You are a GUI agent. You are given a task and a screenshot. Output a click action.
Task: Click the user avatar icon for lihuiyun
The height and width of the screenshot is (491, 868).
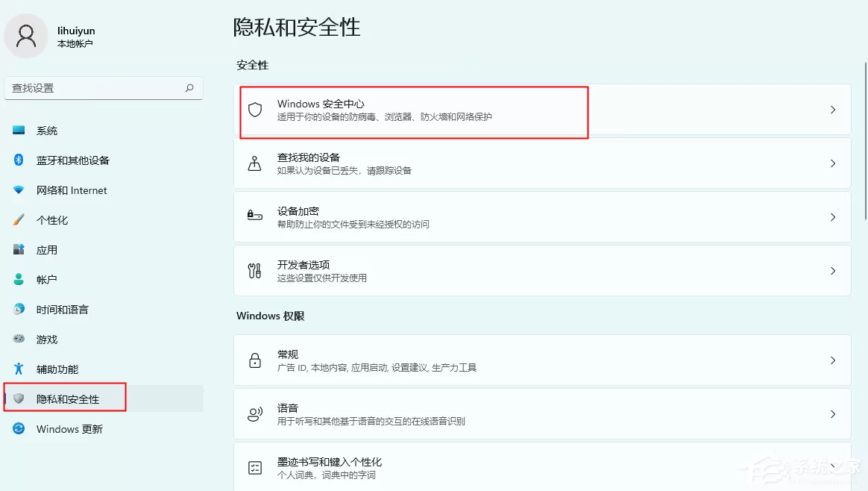click(x=26, y=36)
